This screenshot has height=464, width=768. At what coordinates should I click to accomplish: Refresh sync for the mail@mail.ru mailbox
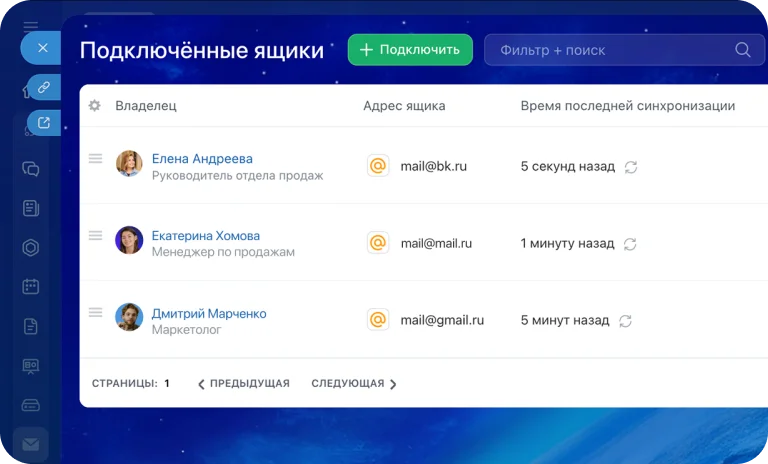click(x=630, y=244)
